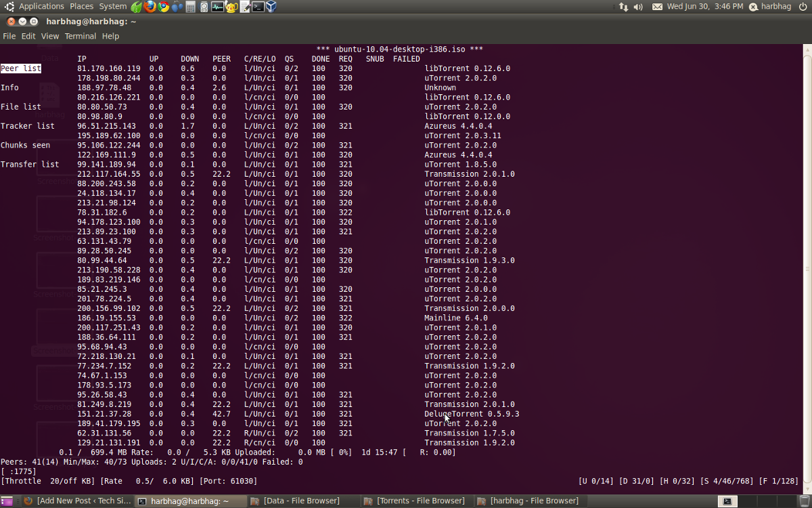Open the System Monitor launcher icon

[x=217, y=7]
